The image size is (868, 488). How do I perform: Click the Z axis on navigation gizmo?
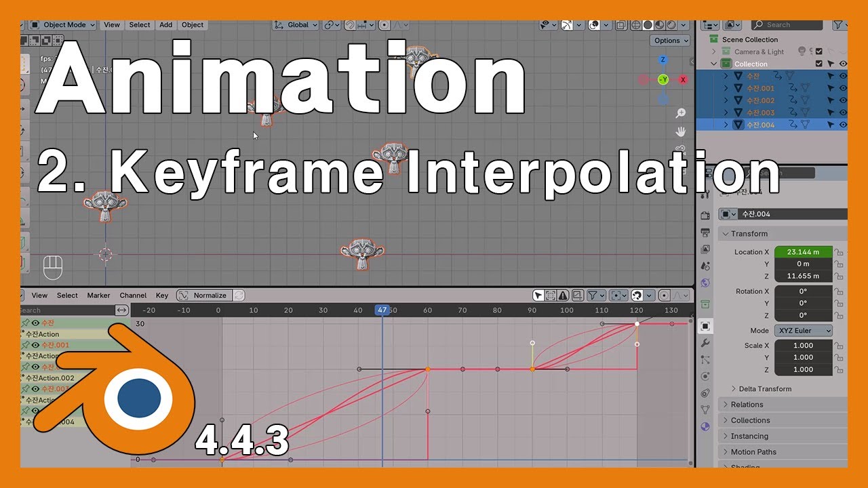[x=663, y=60]
